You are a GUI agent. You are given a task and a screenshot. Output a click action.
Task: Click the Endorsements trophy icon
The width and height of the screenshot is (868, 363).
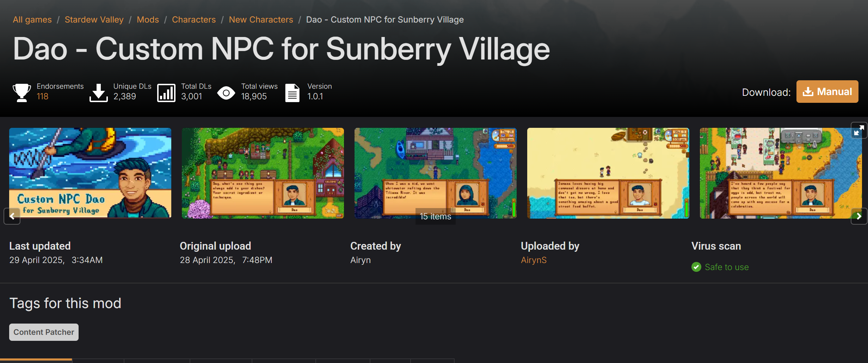tap(22, 93)
